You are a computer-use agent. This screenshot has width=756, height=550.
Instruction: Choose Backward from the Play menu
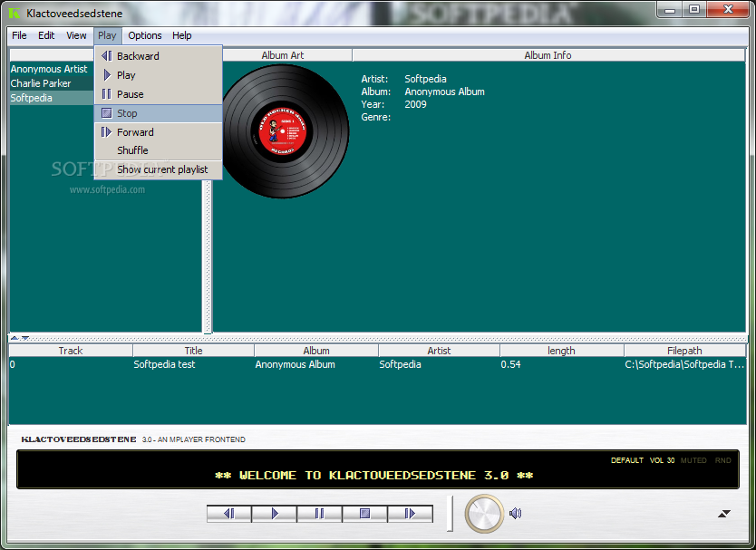coord(159,56)
